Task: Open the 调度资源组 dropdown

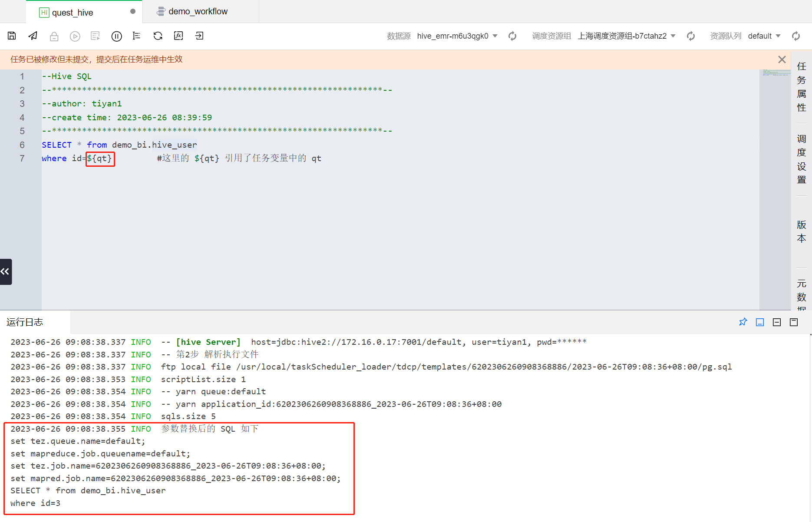Action: 627,36
